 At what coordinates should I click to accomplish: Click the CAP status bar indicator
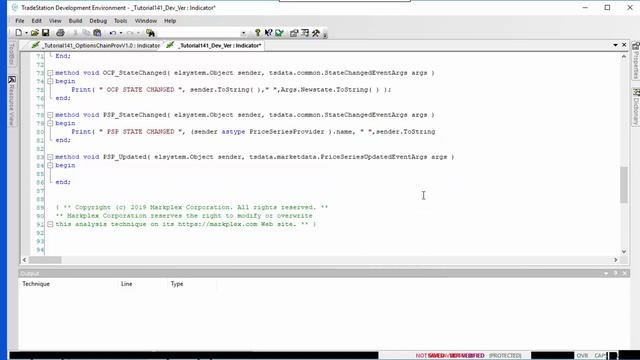pos(600,356)
